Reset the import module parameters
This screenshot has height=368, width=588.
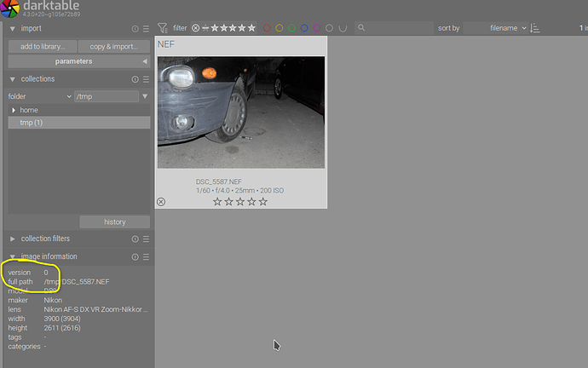[135, 29]
